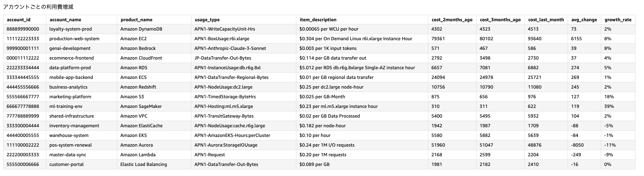Select the production-web-system account name
This screenshot has height=176, width=644.
(x=74, y=39)
